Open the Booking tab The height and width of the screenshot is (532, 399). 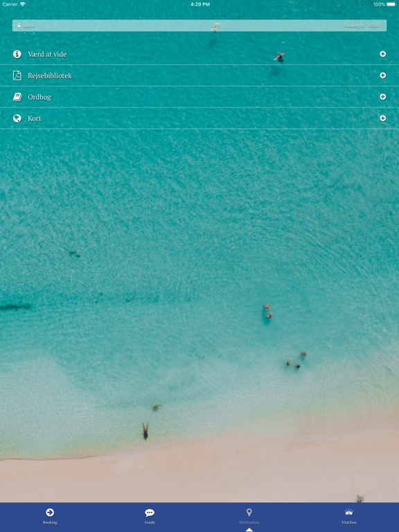(x=50, y=516)
